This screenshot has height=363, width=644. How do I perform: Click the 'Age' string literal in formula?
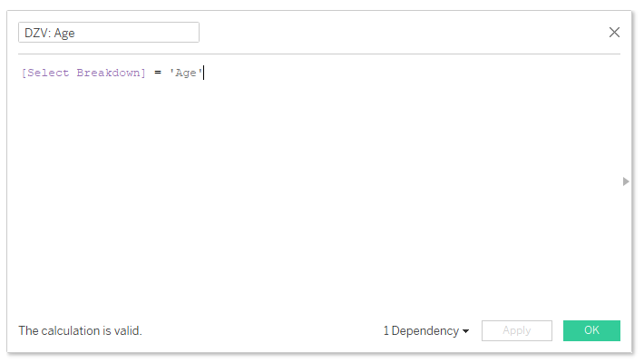click(186, 73)
